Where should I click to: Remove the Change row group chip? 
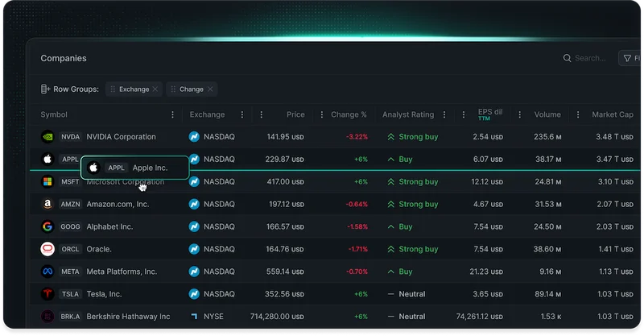[210, 89]
